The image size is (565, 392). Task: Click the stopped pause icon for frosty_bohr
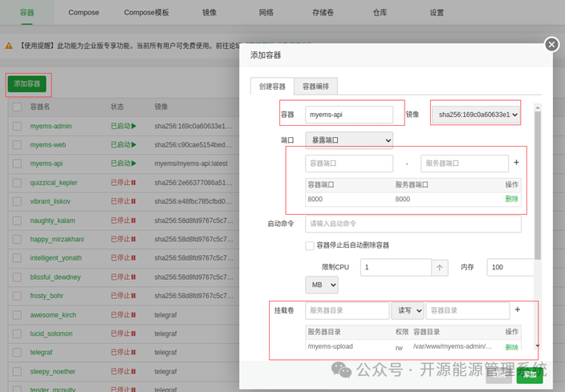click(134, 296)
